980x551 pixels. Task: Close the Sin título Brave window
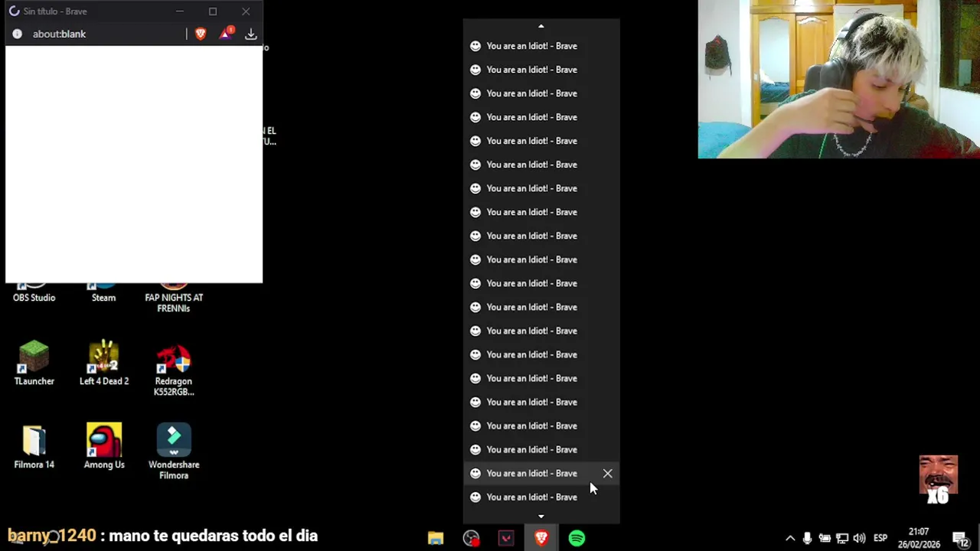coord(246,11)
